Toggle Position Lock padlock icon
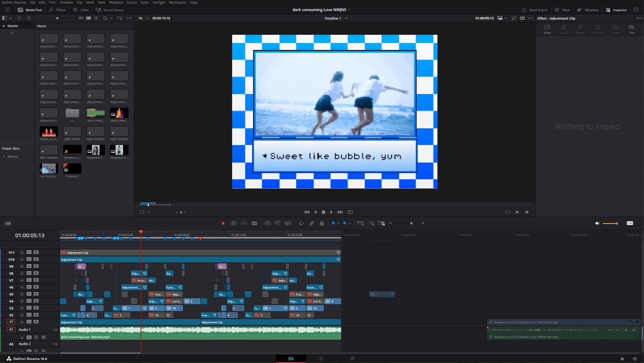 coord(322,223)
